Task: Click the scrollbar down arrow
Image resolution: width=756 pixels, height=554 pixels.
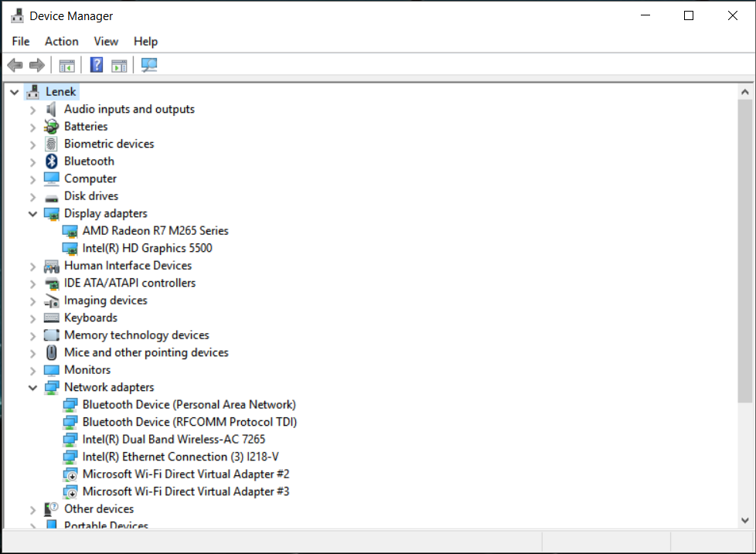Action: pyautogui.click(x=745, y=520)
